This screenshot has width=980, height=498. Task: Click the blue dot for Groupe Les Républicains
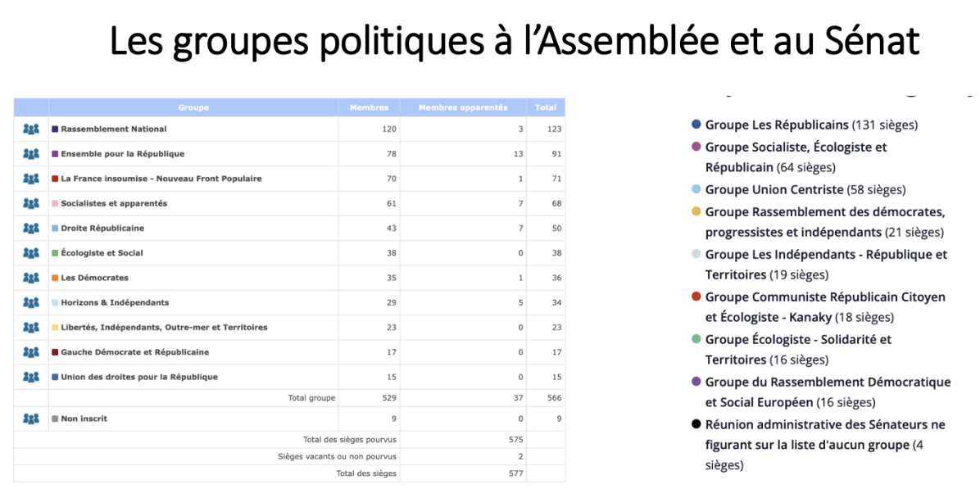click(x=696, y=125)
